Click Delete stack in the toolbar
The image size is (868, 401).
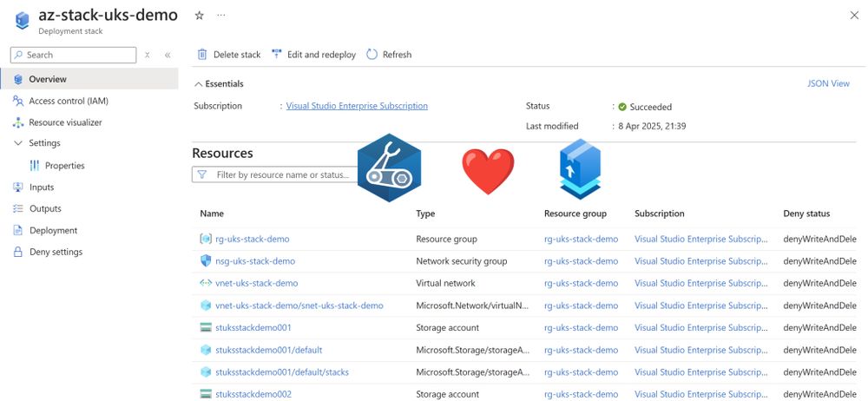(x=229, y=55)
